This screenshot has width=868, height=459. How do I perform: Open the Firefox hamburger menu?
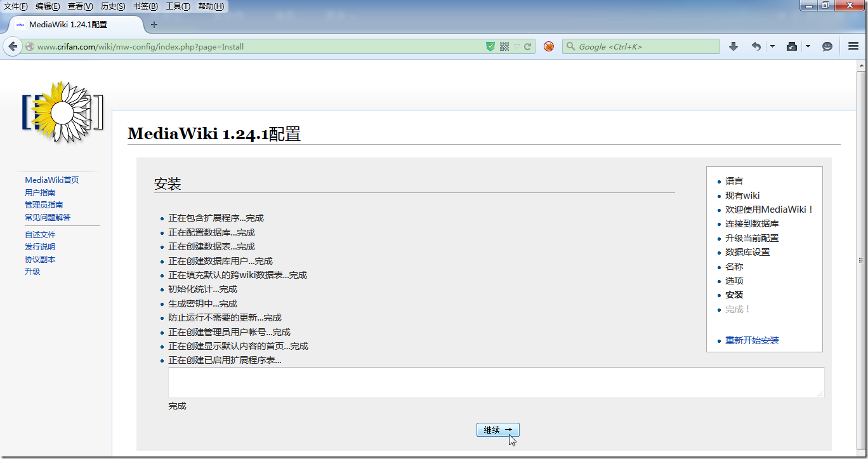(x=853, y=46)
